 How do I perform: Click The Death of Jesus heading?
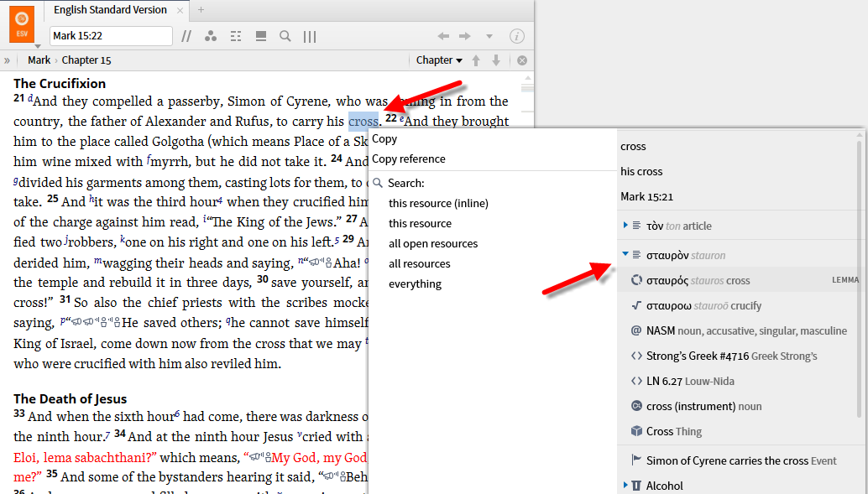click(x=71, y=399)
